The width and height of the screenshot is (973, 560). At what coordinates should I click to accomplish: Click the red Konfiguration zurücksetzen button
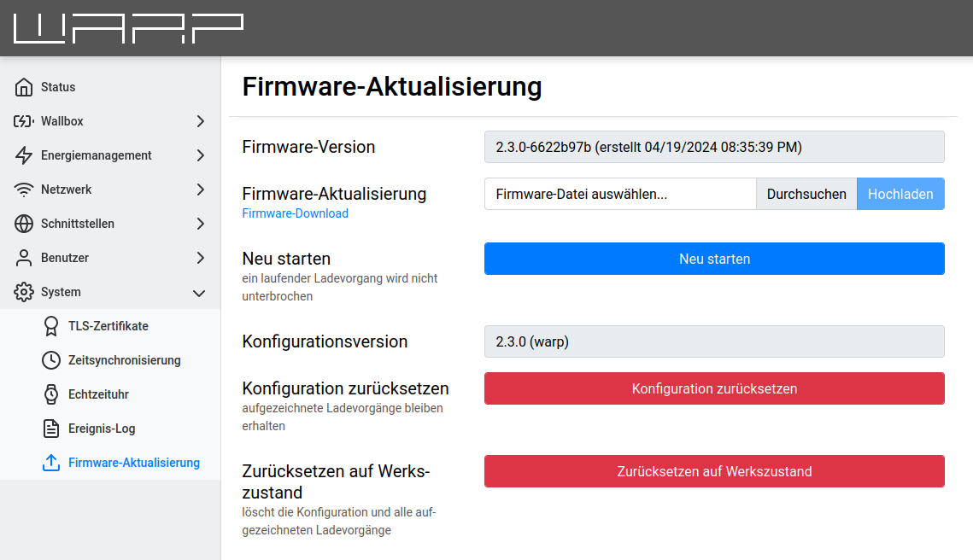click(x=714, y=388)
